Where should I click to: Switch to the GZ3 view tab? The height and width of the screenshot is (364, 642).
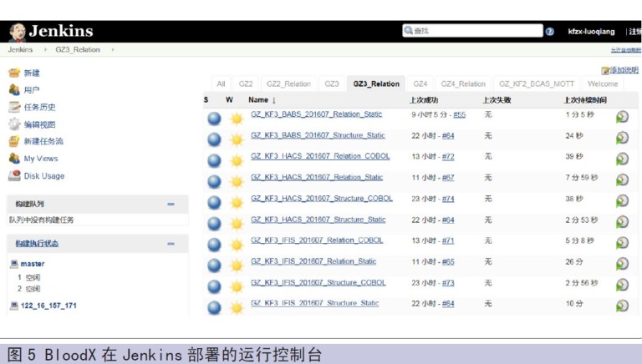332,83
